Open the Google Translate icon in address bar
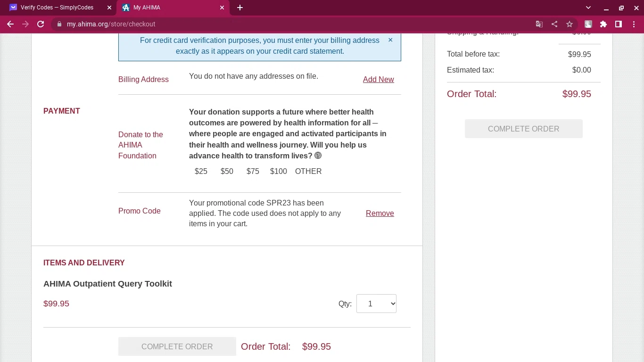 click(539, 24)
